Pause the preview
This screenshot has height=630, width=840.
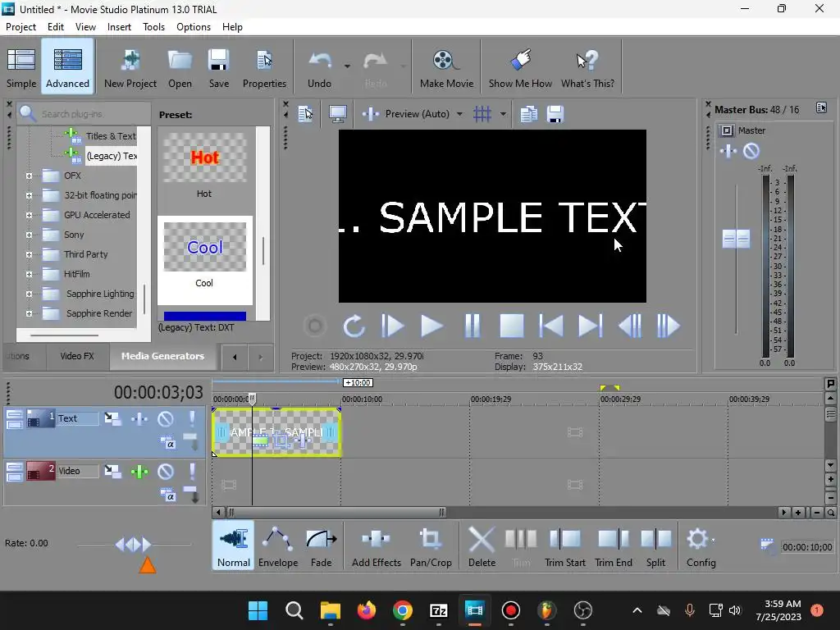tap(472, 326)
